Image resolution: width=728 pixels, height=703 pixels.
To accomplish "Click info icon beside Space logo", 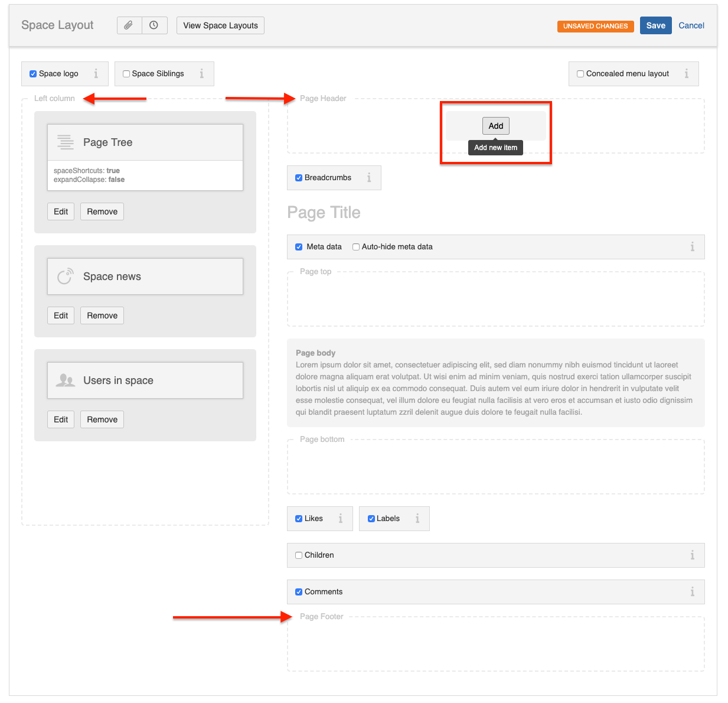I will [96, 74].
